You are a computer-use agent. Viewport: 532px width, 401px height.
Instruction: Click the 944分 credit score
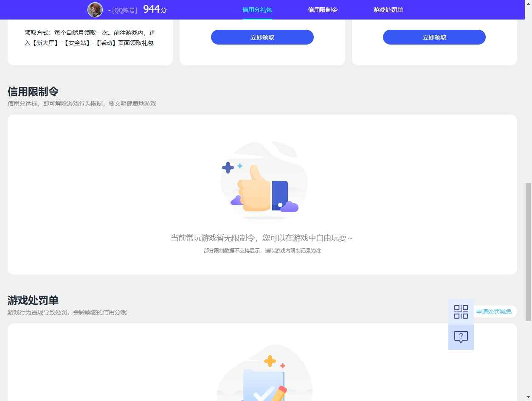point(155,9)
